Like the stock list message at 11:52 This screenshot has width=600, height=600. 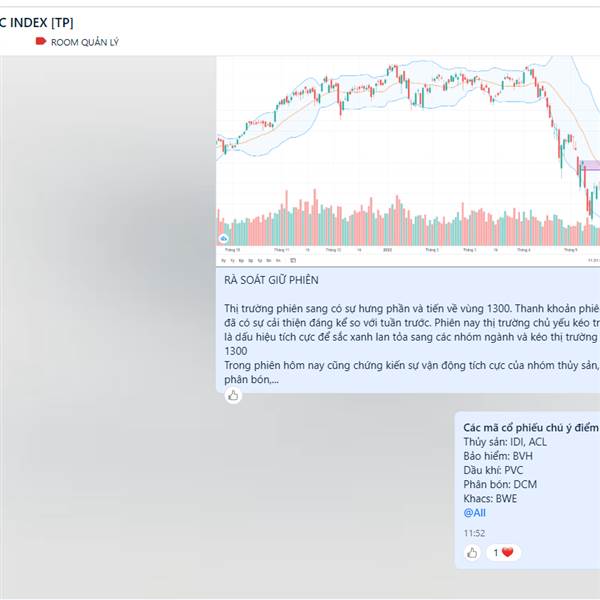tap(472, 553)
